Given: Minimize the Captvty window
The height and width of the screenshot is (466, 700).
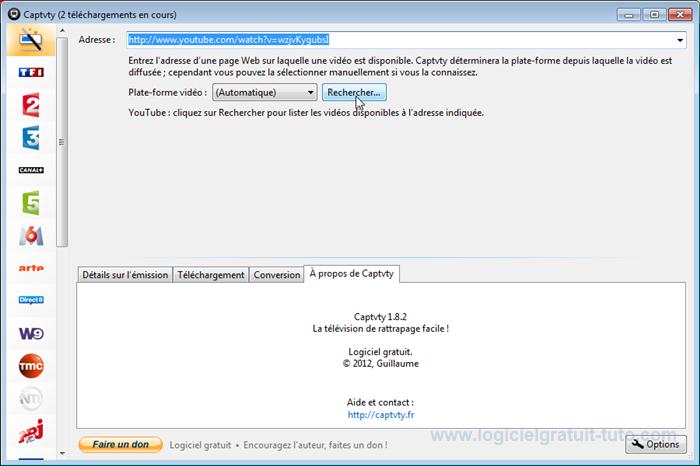Looking at the screenshot, I should (x=629, y=15).
